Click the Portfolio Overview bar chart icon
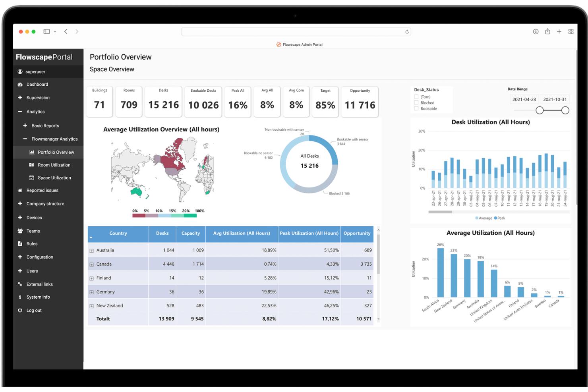Image resolution: width=588 pixels, height=392 pixels. coord(31,152)
